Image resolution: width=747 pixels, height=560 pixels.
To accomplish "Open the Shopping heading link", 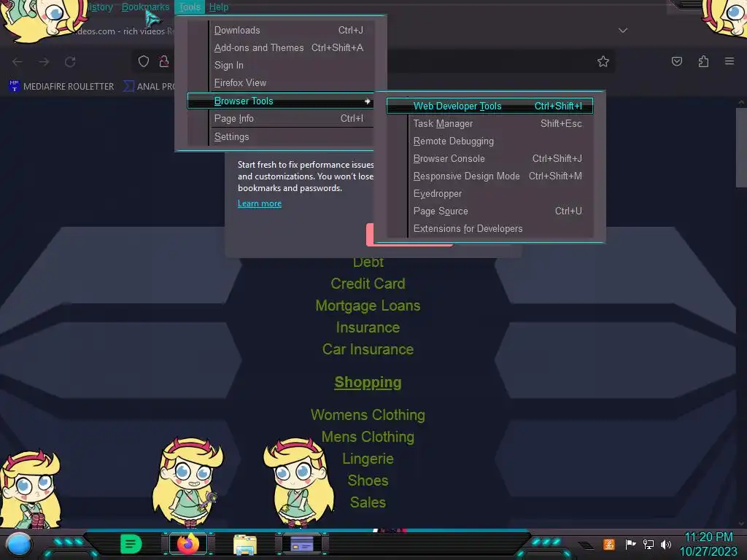I will pos(368,382).
